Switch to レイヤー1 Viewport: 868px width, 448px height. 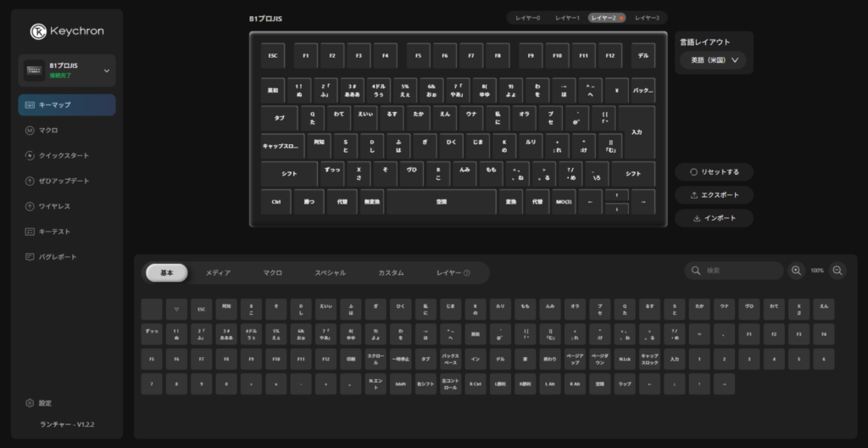[x=567, y=18]
